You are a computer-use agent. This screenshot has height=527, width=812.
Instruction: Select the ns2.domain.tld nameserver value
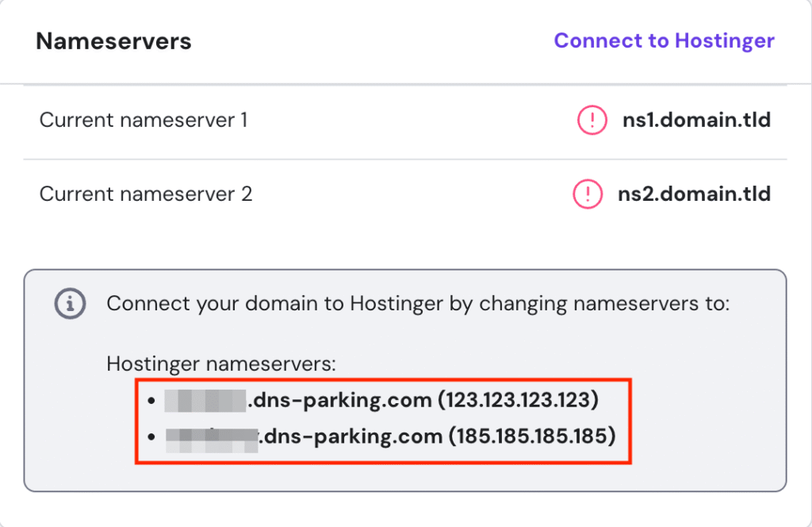695,193
